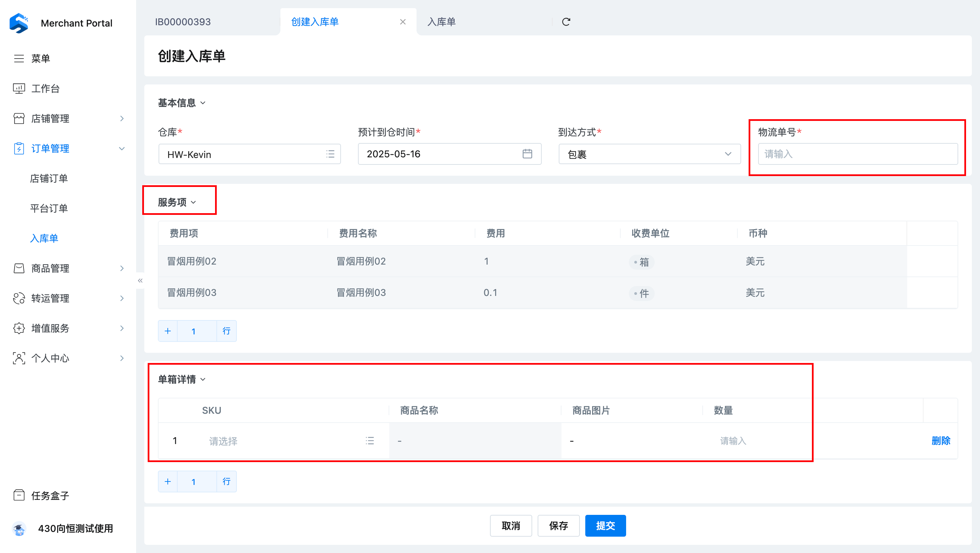Collapse the sidebar with the double-arrow icon
Viewport: 980px width, 553px height.
coord(140,281)
